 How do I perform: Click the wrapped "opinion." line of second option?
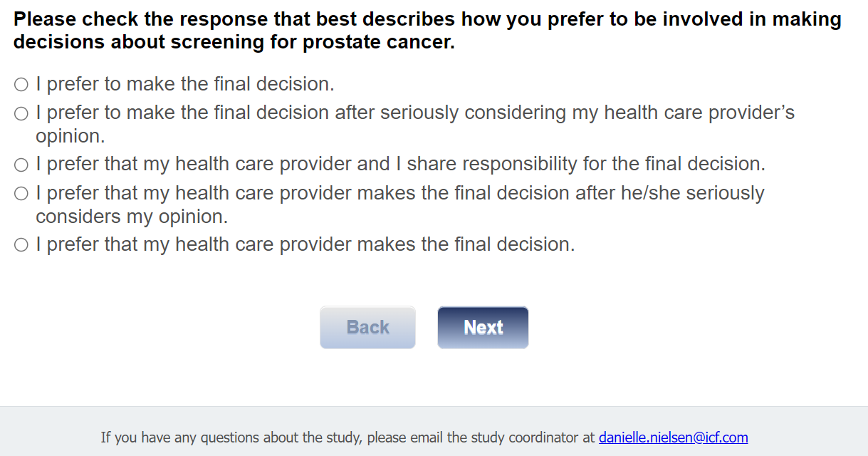[x=70, y=136]
